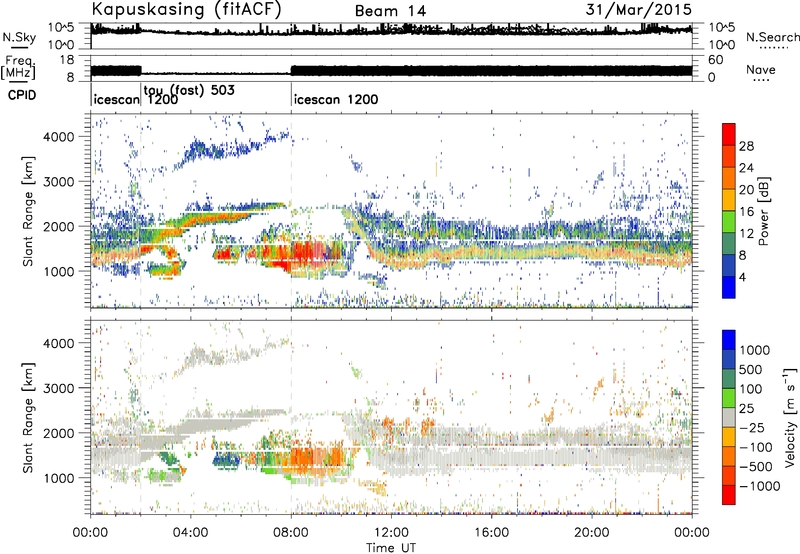Click the 20:00 time tick label

(x=592, y=533)
